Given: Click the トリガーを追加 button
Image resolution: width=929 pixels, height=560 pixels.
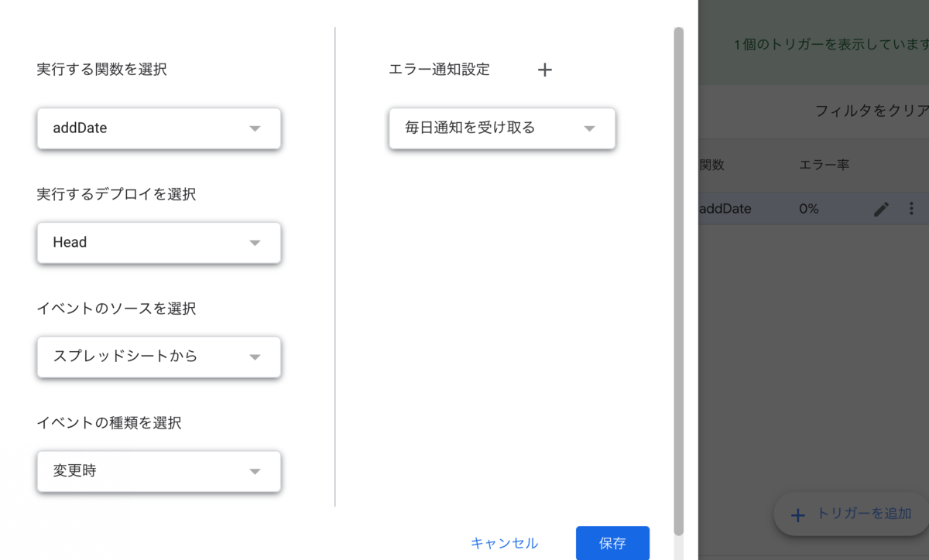Looking at the screenshot, I should (x=852, y=514).
